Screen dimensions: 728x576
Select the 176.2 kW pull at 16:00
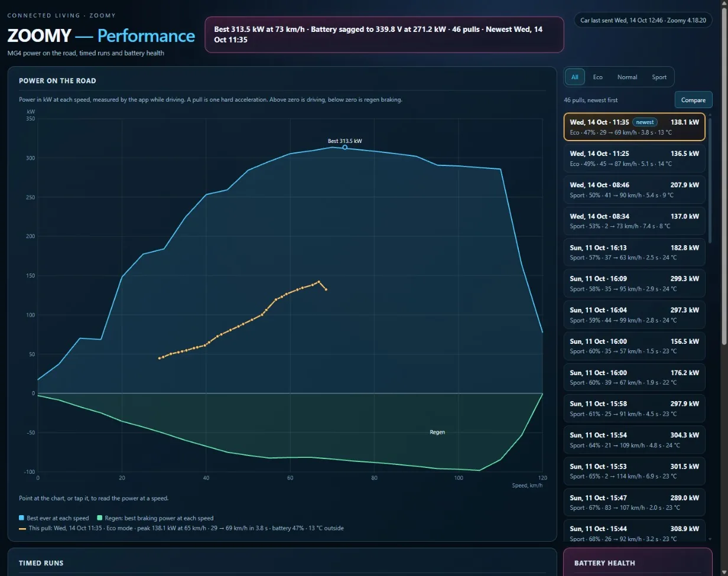tap(634, 378)
